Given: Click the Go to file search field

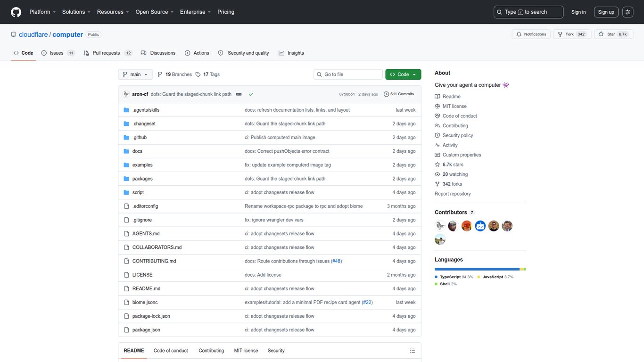Looking at the screenshot, I should tap(348, 74).
